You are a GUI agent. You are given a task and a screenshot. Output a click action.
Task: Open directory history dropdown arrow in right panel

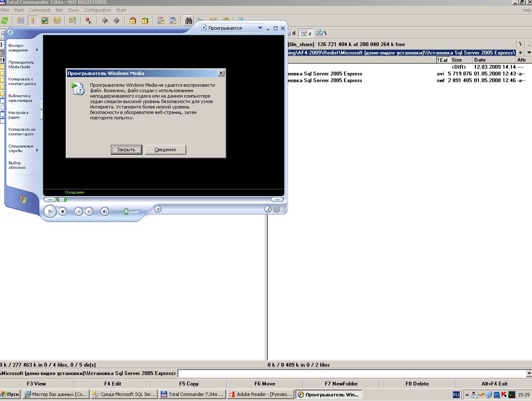(x=529, y=53)
